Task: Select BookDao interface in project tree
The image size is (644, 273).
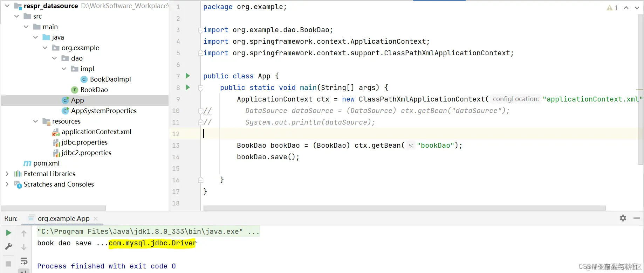Action: (x=94, y=90)
